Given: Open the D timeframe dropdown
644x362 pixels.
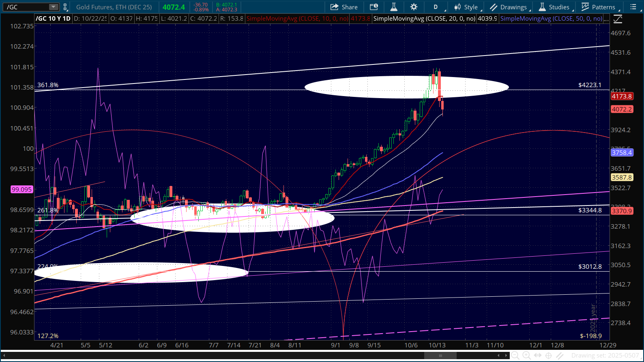Looking at the screenshot, I should tap(436, 7).
